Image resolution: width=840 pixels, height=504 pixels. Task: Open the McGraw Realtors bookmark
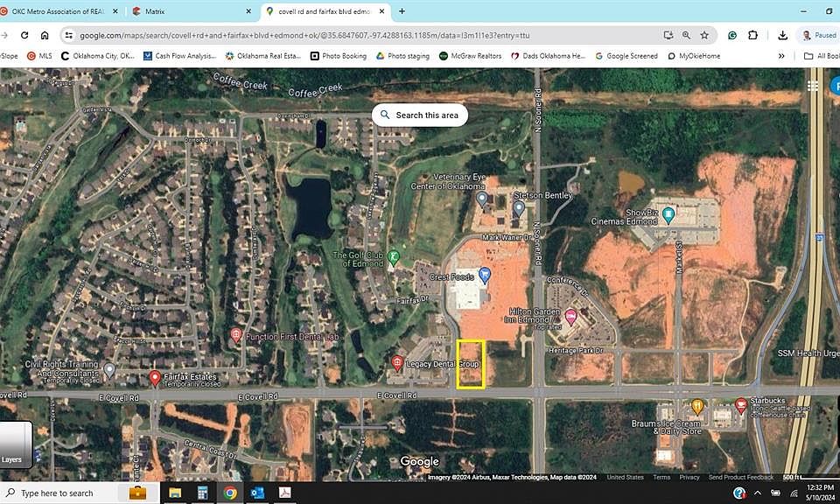point(470,56)
